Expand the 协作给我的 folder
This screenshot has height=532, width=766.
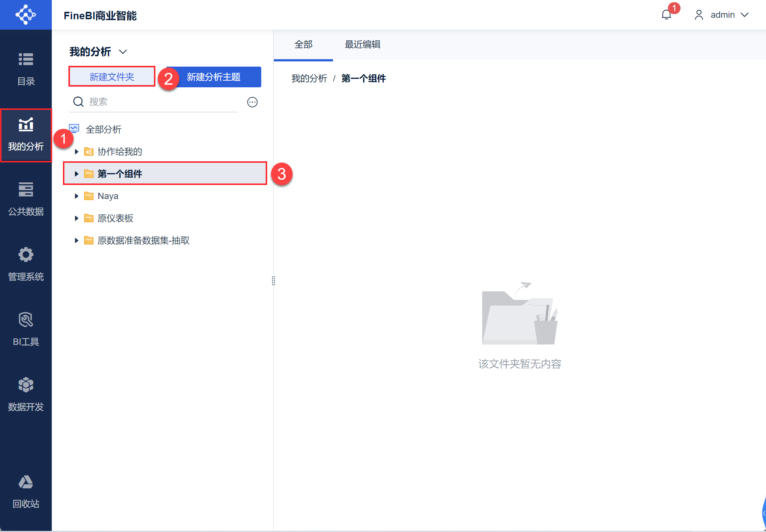[77, 152]
